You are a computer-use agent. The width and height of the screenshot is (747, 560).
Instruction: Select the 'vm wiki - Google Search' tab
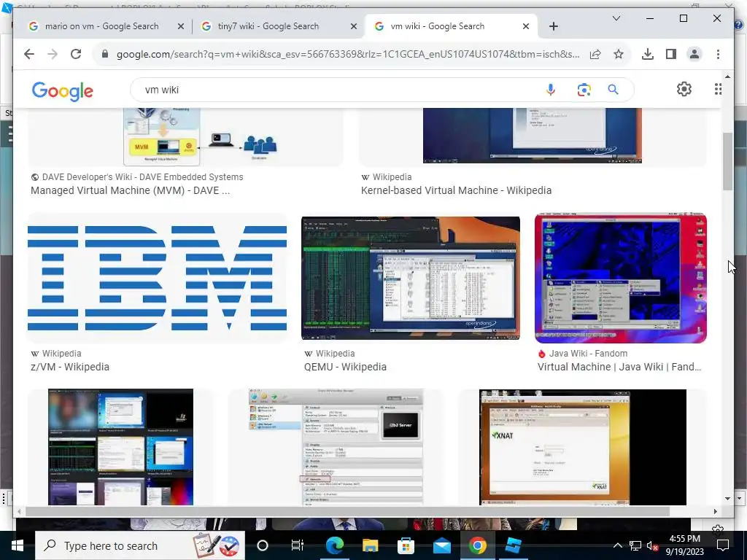(438, 27)
